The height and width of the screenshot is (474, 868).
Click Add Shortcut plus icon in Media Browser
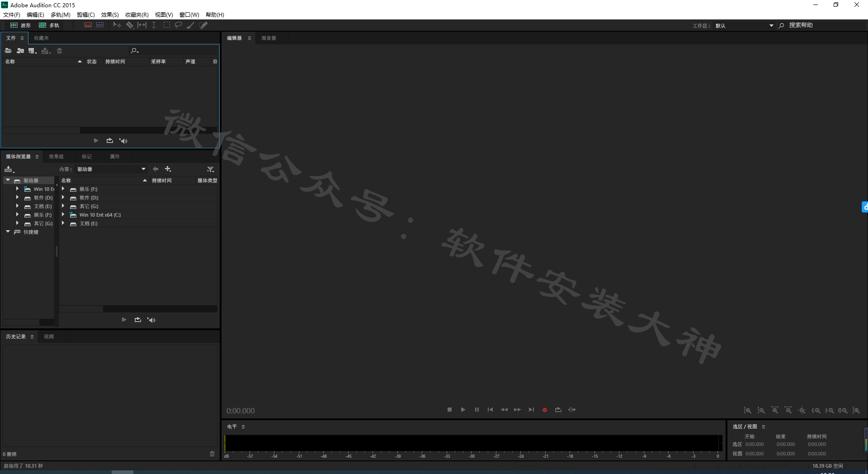168,169
